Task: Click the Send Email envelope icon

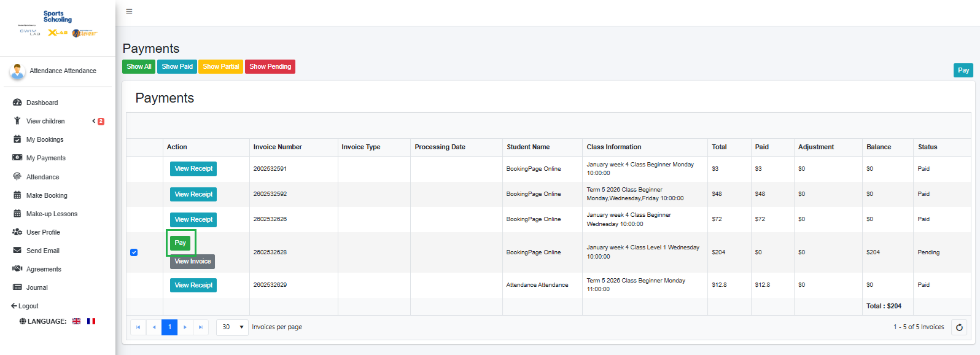Action: (x=17, y=251)
